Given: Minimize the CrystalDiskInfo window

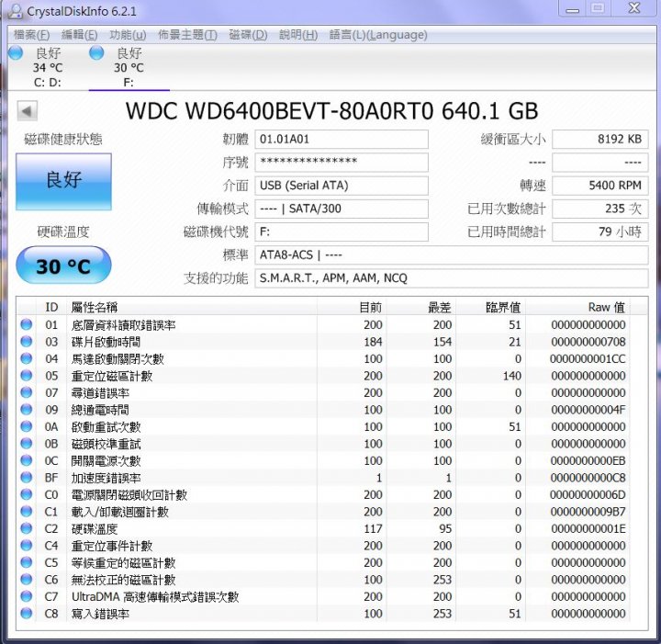Looking at the screenshot, I should tap(572, 9).
